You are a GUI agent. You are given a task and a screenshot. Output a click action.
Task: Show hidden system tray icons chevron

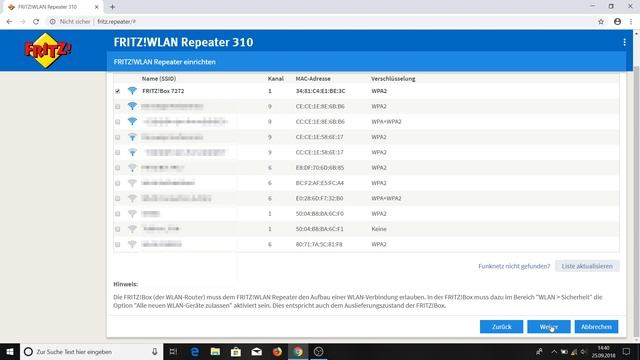[554, 351]
